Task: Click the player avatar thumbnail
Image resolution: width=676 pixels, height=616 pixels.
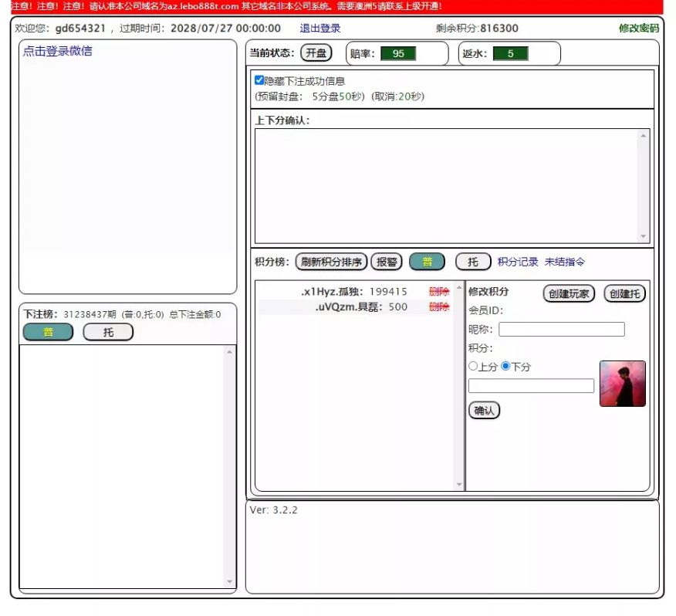Action: tap(622, 384)
